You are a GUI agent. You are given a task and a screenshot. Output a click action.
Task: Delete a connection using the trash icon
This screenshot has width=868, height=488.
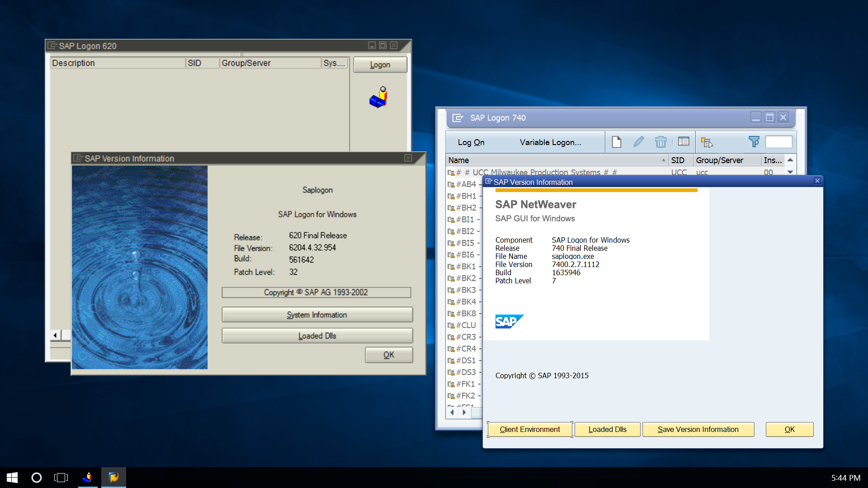click(x=661, y=142)
